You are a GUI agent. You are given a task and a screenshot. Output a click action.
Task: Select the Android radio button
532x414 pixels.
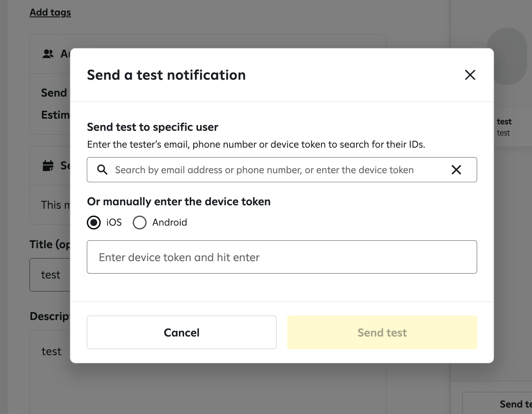(139, 223)
